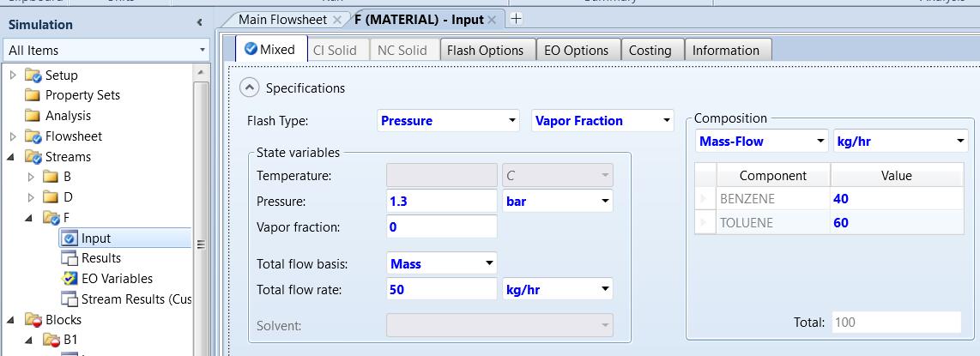Switch to the Main Flowsheet tab
This screenshot has width=980, height=356.
point(282,19)
